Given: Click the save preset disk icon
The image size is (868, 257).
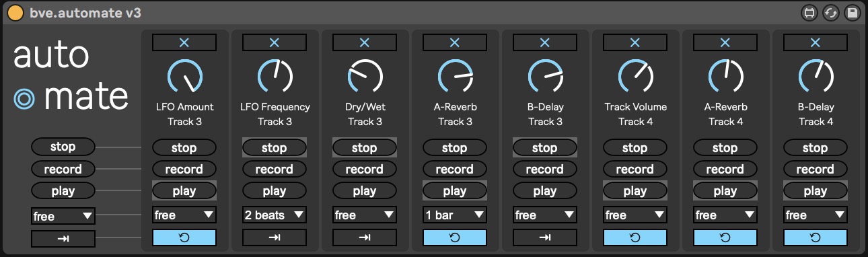Looking at the screenshot, I should click(x=853, y=13).
